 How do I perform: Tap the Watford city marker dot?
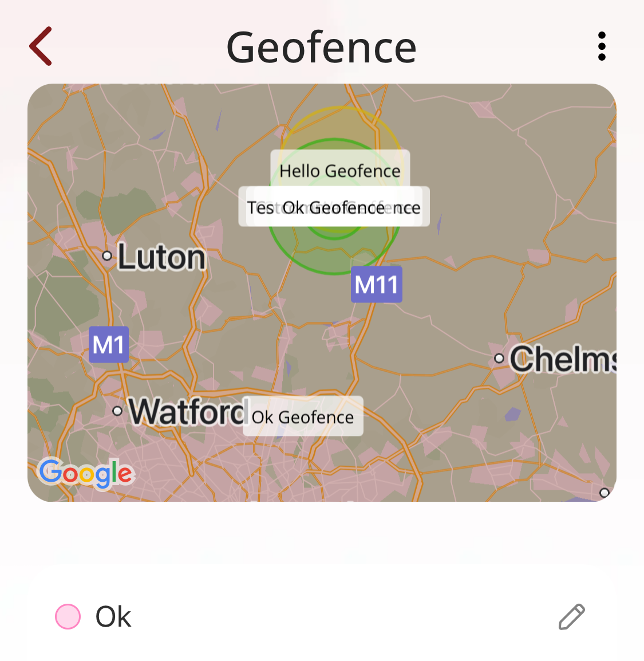tap(117, 411)
